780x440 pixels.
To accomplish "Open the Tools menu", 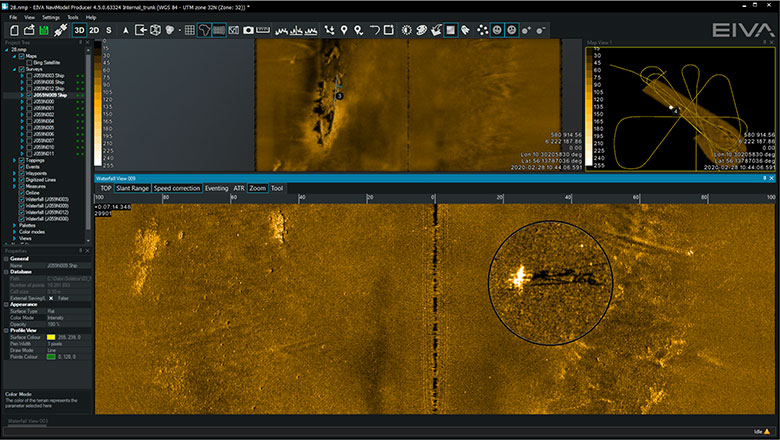I will point(72,17).
